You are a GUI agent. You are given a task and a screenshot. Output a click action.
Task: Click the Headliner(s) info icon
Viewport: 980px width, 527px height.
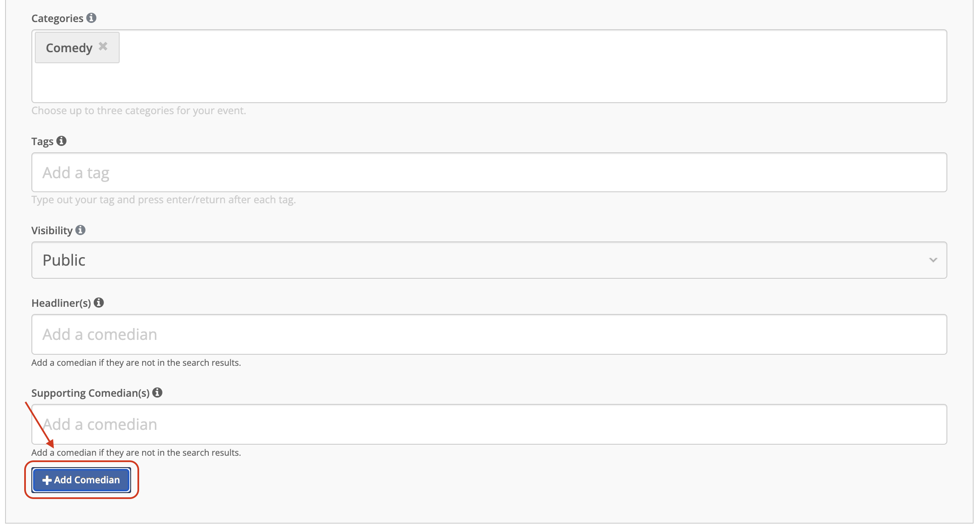99,303
